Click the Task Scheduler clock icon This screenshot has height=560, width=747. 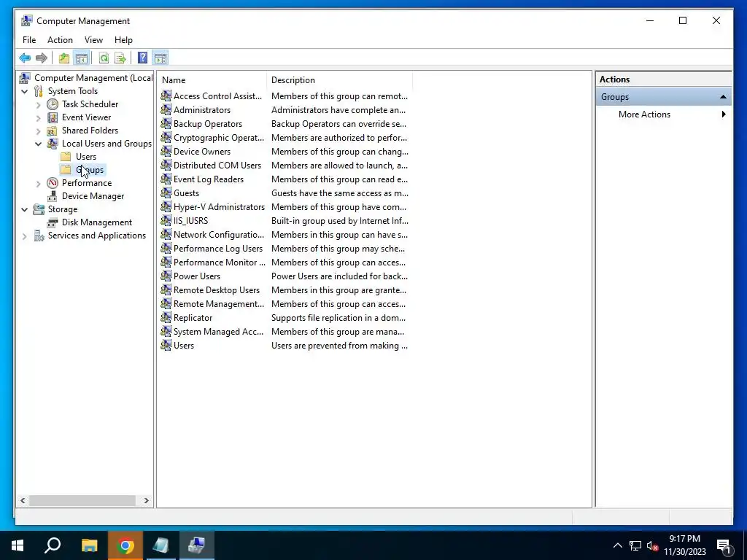click(x=53, y=104)
